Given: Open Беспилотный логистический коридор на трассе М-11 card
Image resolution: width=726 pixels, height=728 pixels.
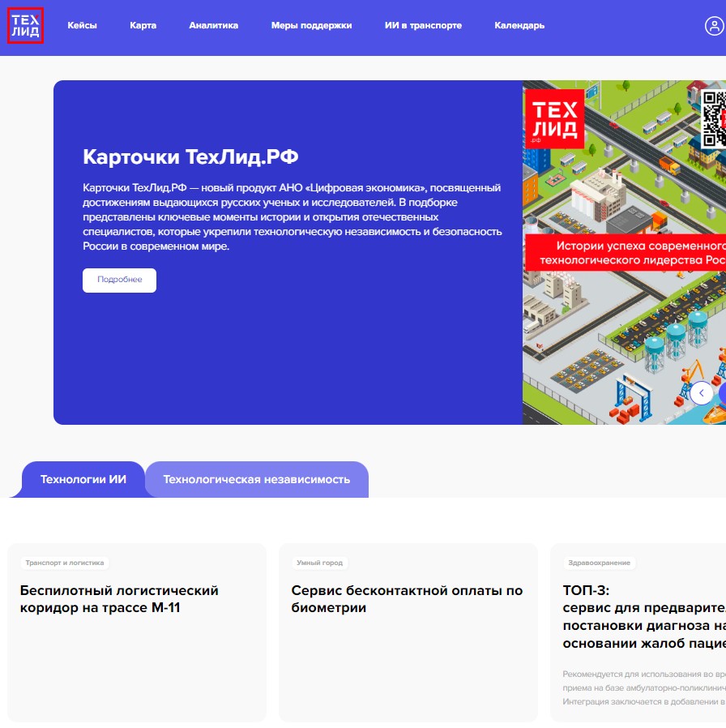Looking at the screenshot, I should (x=137, y=632).
